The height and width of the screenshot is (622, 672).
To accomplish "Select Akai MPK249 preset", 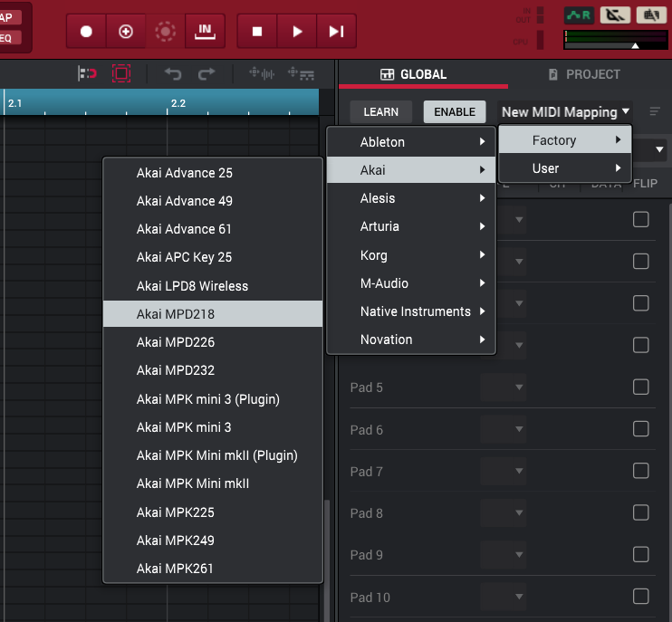I will [x=213, y=541].
